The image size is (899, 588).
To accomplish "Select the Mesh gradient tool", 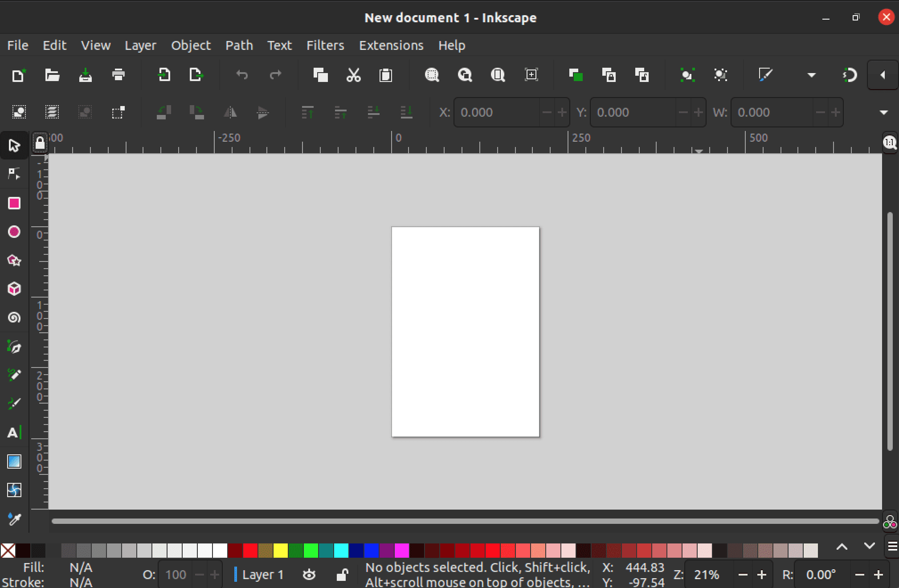I will point(14,490).
